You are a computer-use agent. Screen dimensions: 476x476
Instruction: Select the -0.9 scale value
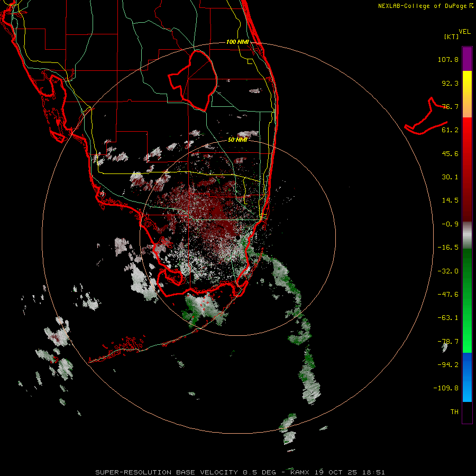click(x=450, y=224)
